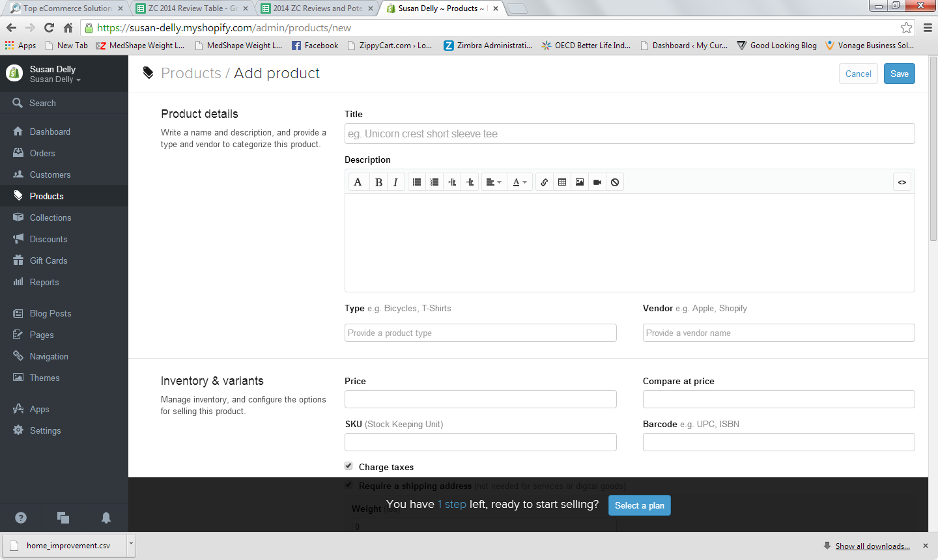The height and width of the screenshot is (560, 938).
Task: Uncheck the Charge taxes checkbox
Action: pos(348,466)
